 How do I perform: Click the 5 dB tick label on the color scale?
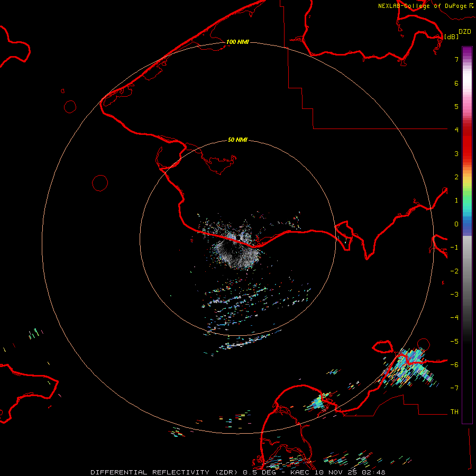tap(456, 106)
